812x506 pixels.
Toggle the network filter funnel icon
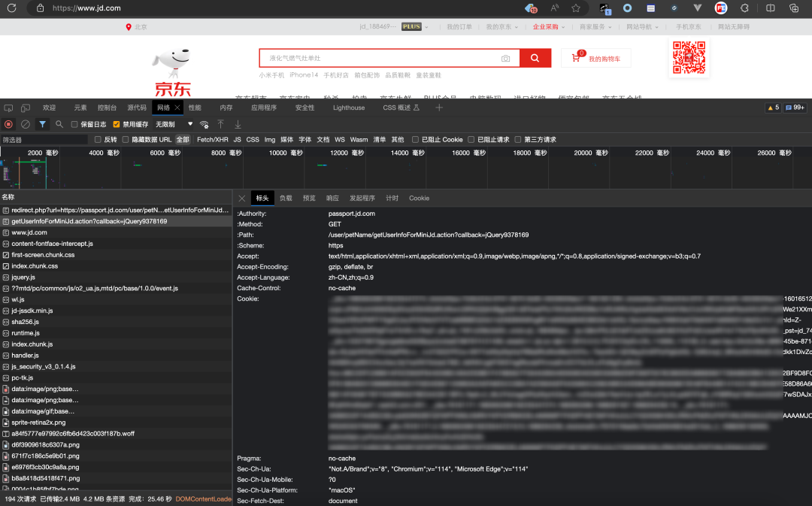point(42,124)
